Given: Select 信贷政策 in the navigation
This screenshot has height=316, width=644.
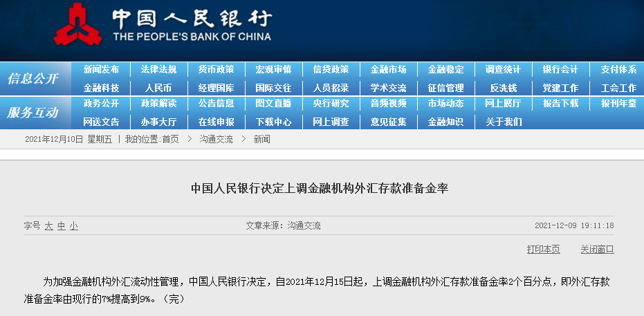Looking at the screenshot, I should pyautogui.click(x=331, y=70).
